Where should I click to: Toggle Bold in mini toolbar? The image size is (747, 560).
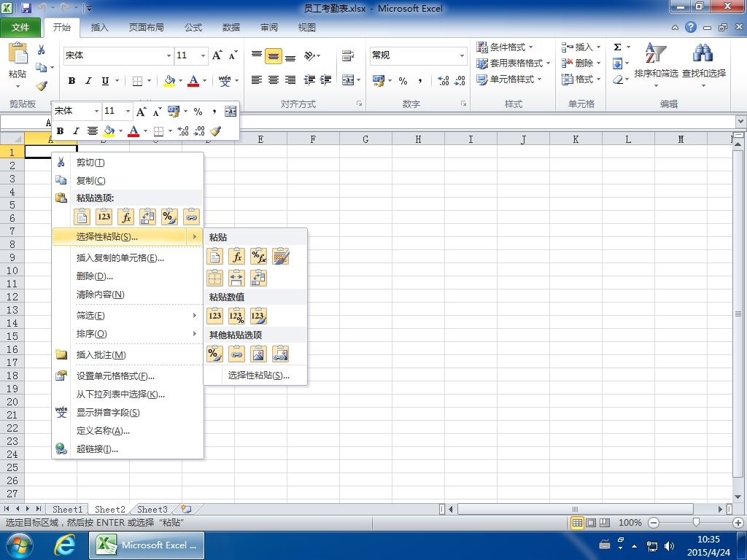coord(60,131)
